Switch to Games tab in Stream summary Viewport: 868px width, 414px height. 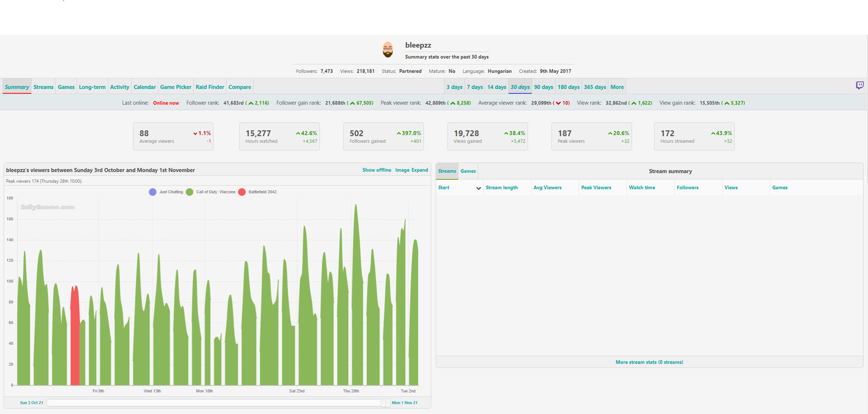pyautogui.click(x=468, y=171)
